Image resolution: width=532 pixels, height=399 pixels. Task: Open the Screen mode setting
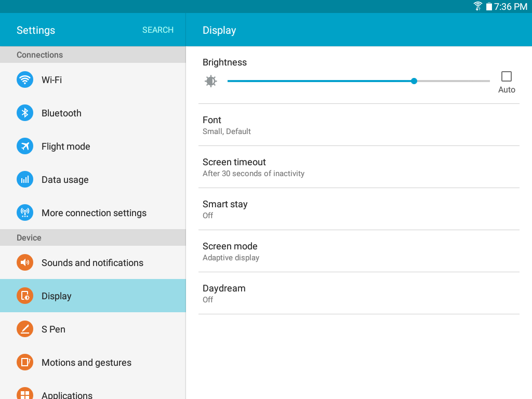click(x=359, y=251)
